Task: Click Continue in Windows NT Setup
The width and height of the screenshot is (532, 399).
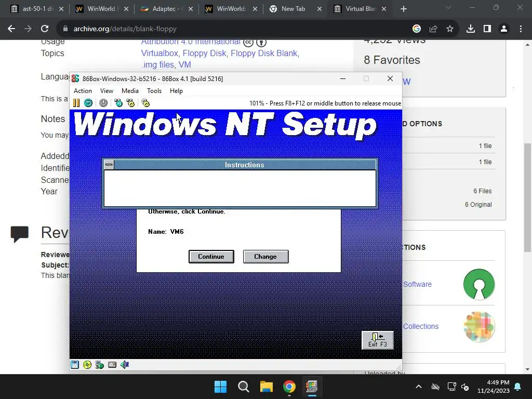Action: coord(211,257)
